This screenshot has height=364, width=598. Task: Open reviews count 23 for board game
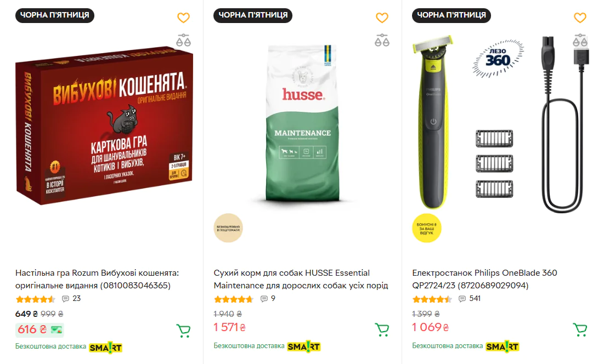click(x=71, y=298)
